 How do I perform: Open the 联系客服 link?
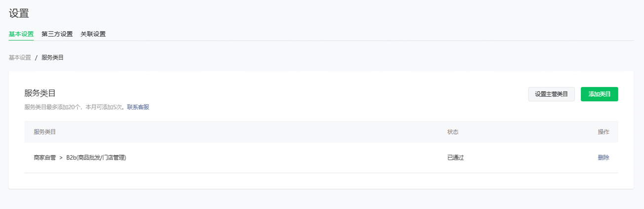point(138,107)
